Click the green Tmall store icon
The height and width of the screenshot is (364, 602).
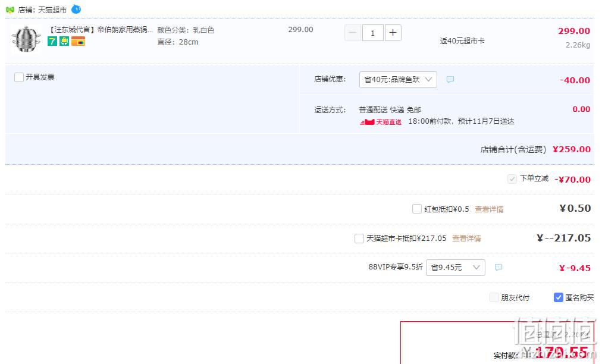(10, 10)
